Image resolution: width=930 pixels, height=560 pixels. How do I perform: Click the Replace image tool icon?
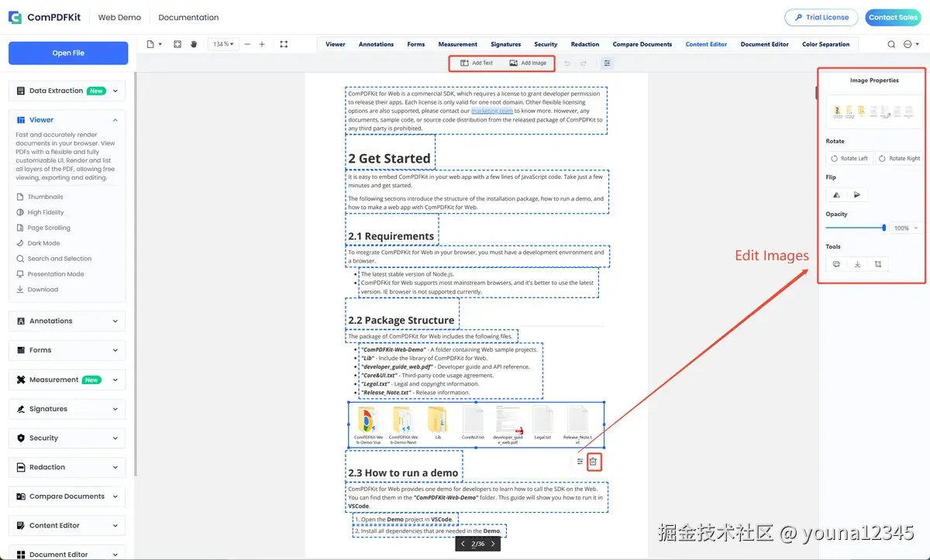tap(836, 264)
